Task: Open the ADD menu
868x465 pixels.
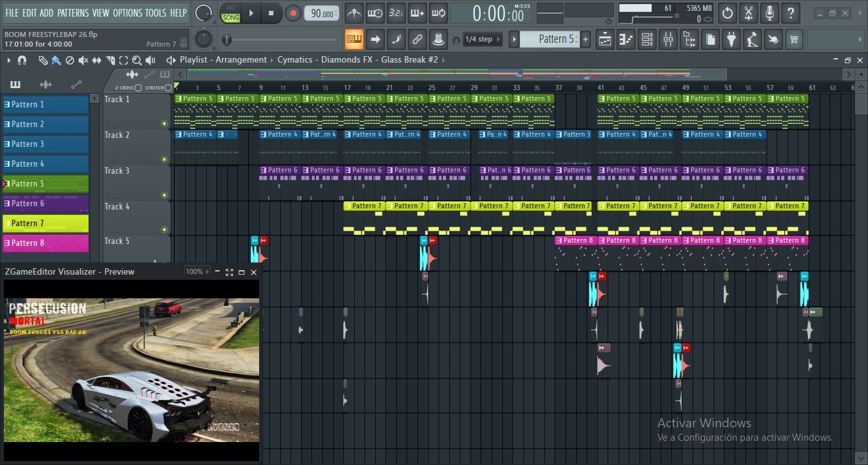Action: [x=47, y=13]
